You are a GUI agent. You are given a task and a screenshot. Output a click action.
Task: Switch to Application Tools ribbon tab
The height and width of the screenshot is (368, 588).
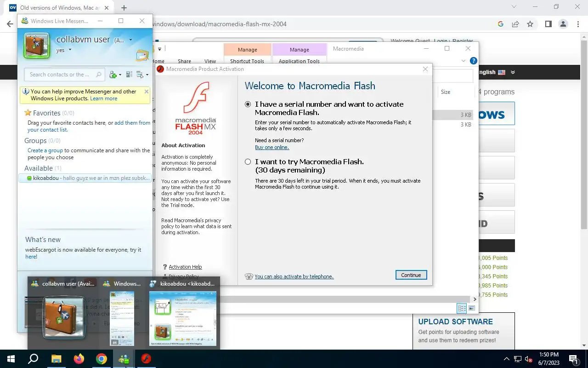(299, 61)
